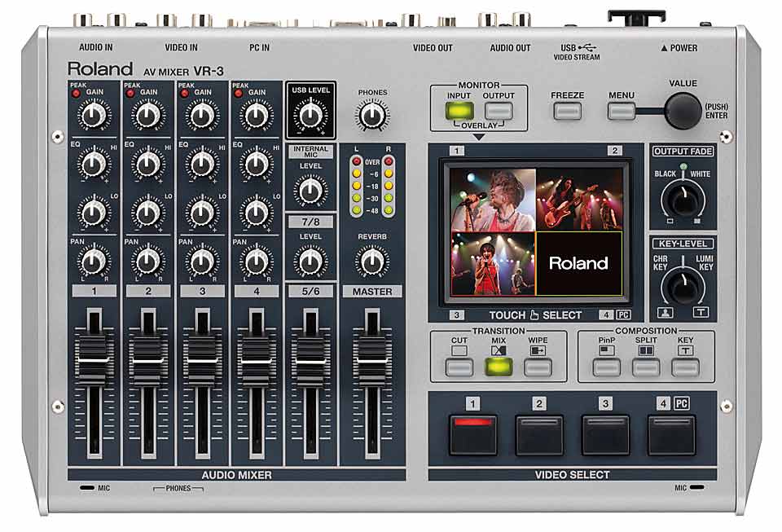Click the POWER label
The width and height of the screenshot is (782, 532).
click(x=679, y=48)
